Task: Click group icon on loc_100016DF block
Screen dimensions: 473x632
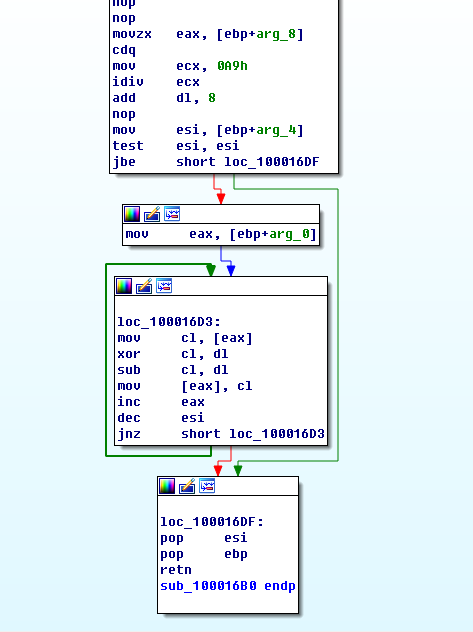Action: [207, 486]
